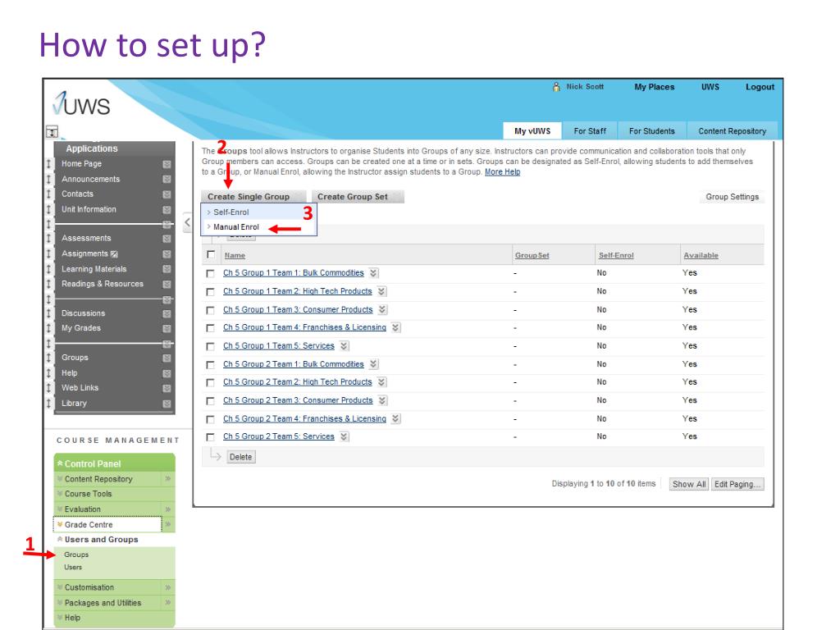
Task: Click the icon right of Discussions menu item
Action: pyautogui.click(x=167, y=313)
